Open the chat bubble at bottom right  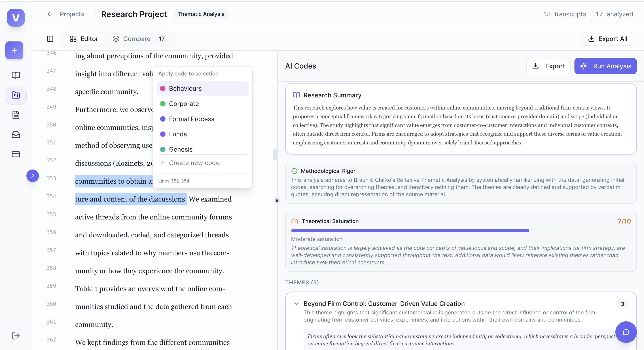point(626,332)
